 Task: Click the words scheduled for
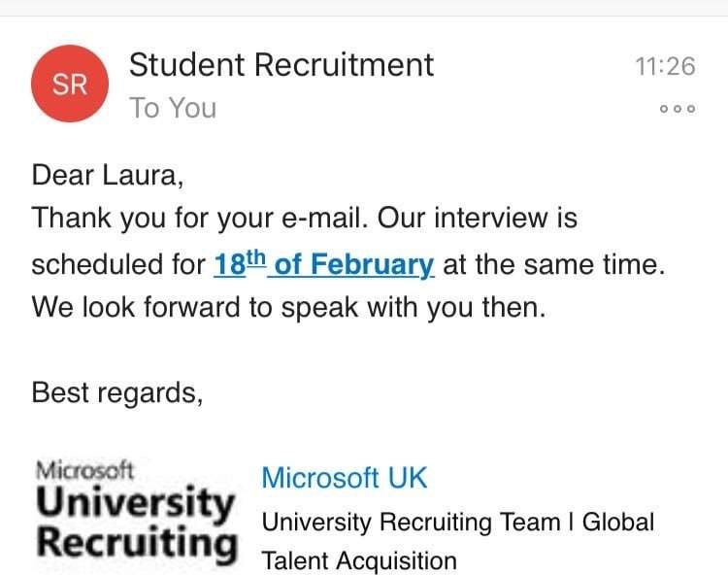pos(118,264)
